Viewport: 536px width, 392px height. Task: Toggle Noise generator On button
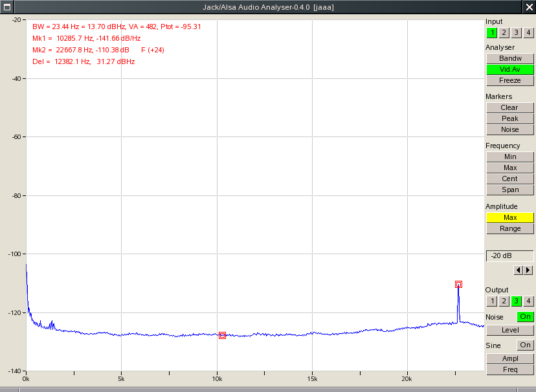click(525, 316)
